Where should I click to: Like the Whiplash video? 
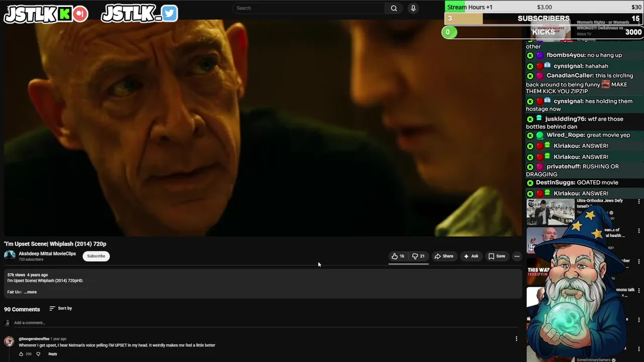[x=398, y=256]
